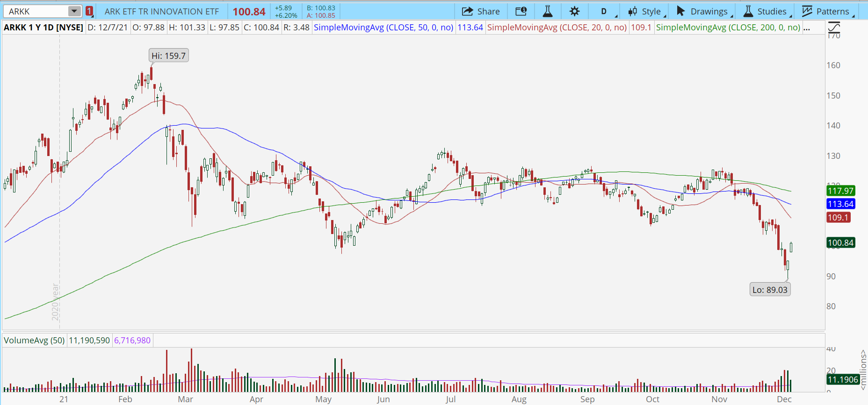Select the SimpleMovingAvg (CLOSE, 50) study label
The width and height of the screenshot is (868, 405).
point(383,28)
